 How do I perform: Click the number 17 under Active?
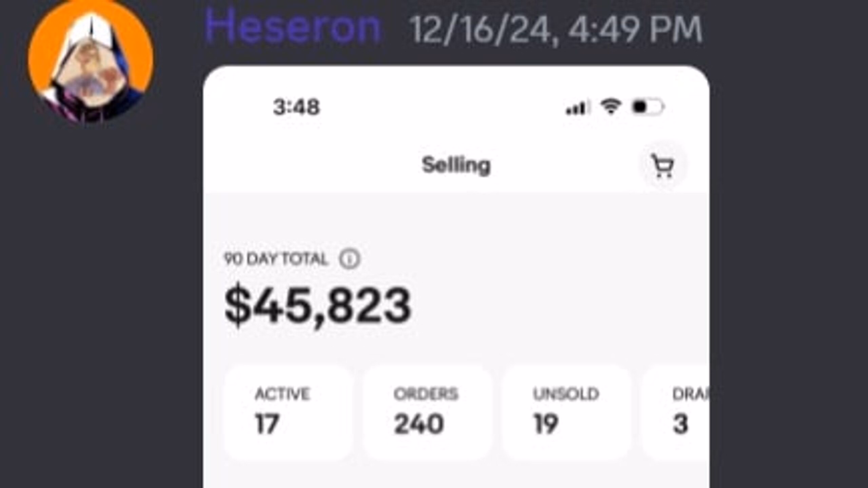click(267, 424)
